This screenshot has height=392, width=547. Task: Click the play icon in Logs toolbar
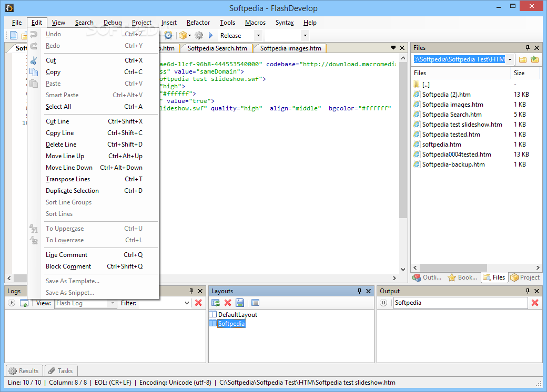[x=12, y=303]
